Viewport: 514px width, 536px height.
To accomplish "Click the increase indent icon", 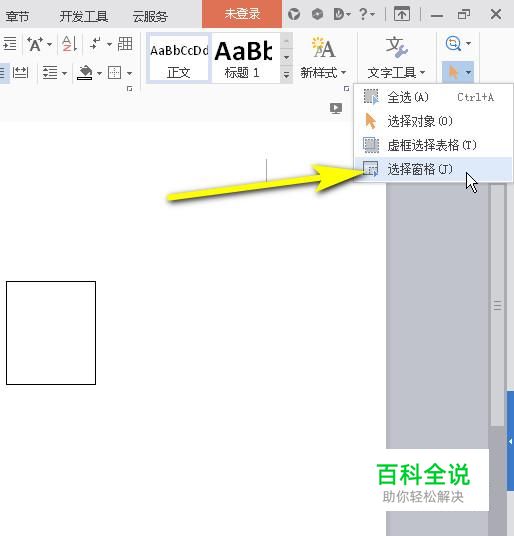I will coord(10,44).
